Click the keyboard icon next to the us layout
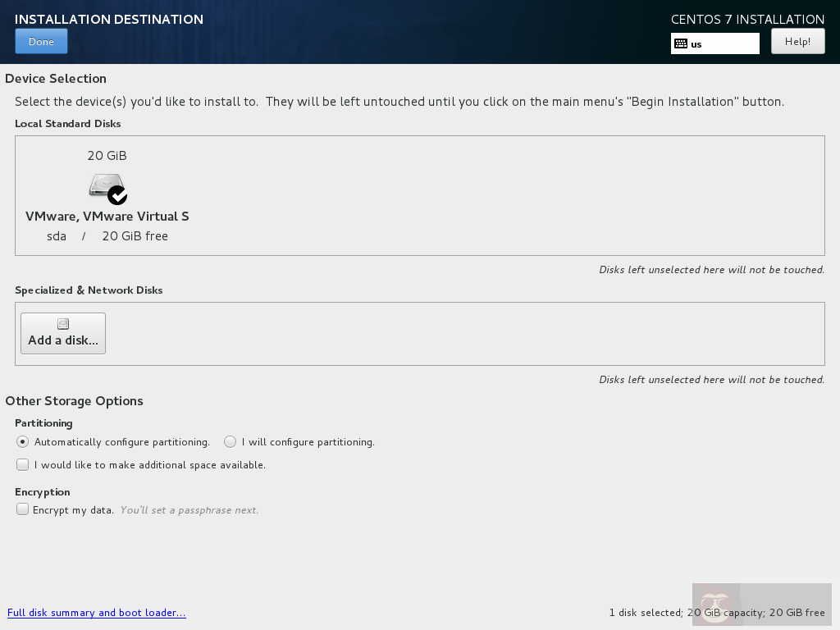This screenshot has width=840, height=630. point(680,43)
